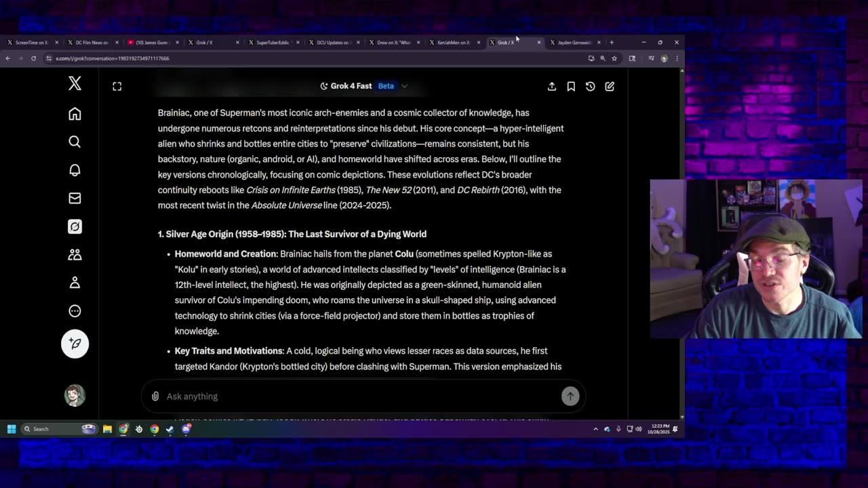Switch to the KenJahMen on X tab
The image size is (868, 488).
pyautogui.click(x=454, y=43)
